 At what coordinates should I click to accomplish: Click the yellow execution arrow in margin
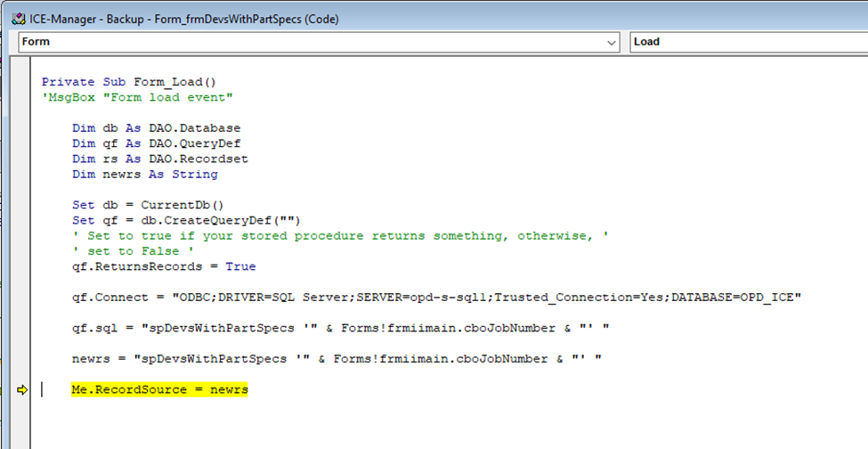[22, 390]
